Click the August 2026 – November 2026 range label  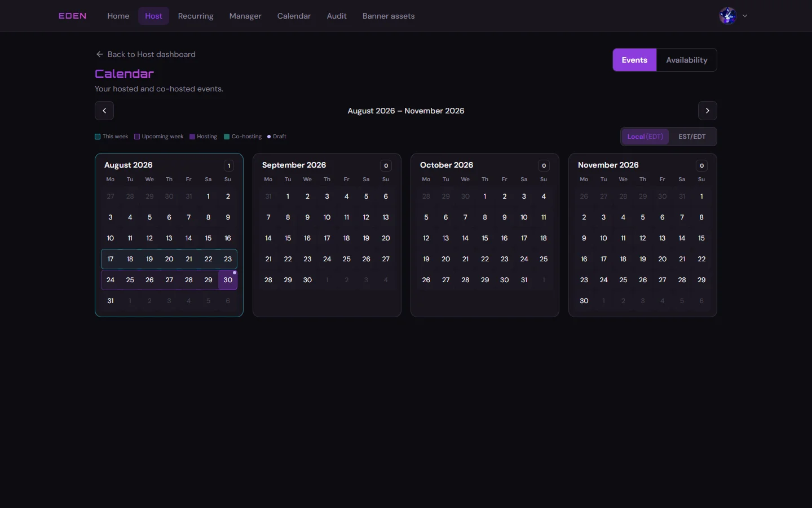[x=406, y=111]
